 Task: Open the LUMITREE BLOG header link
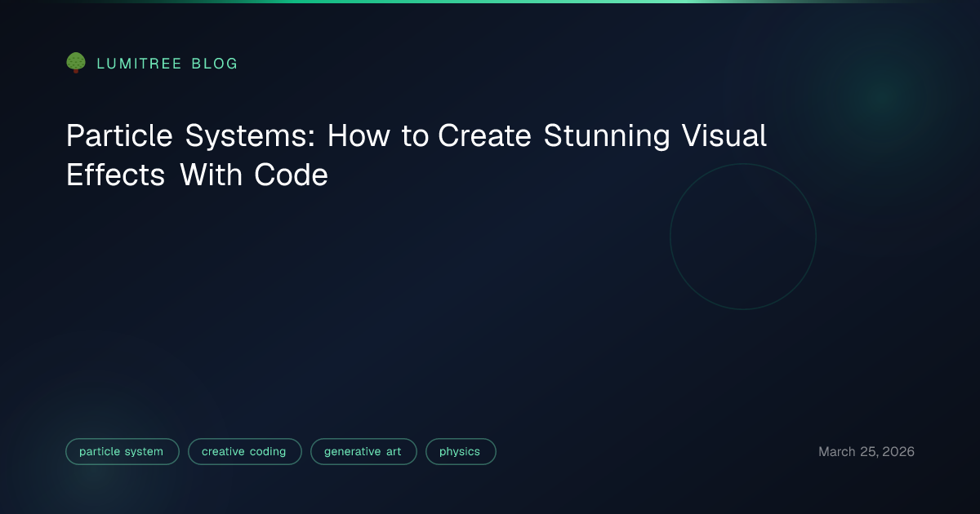pos(167,64)
